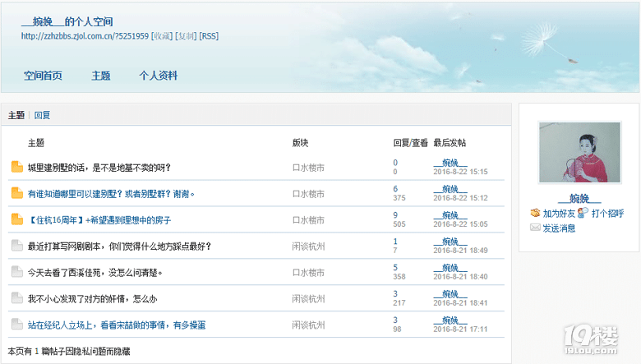Open the 主题 tab in header navigation
Viewport: 641px width, 364px height.
101,76
